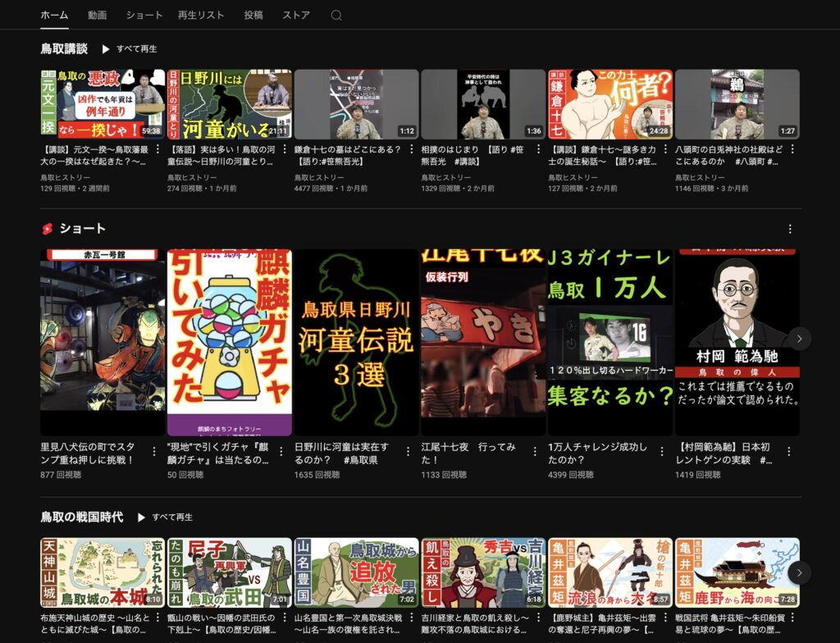Go to the ストア tab
The width and height of the screenshot is (840, 643).
pos(296,15)
